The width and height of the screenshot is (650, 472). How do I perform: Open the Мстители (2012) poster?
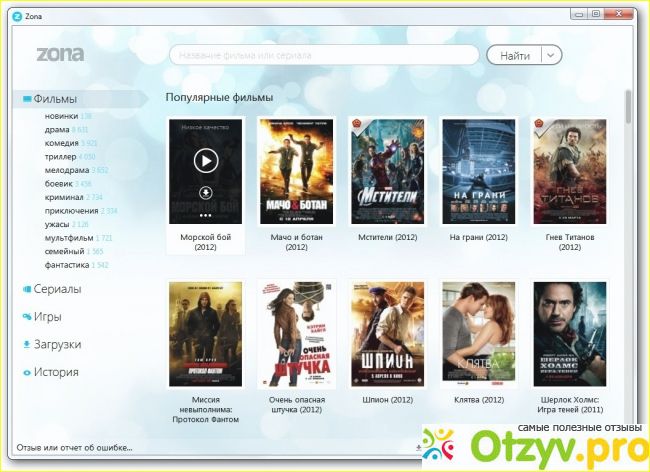click(388, 172)
